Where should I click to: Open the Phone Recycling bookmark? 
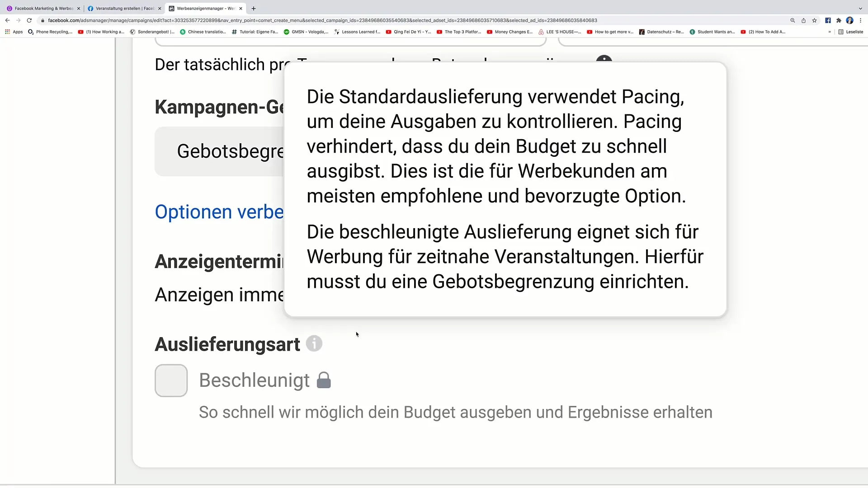tap(50, 32)
